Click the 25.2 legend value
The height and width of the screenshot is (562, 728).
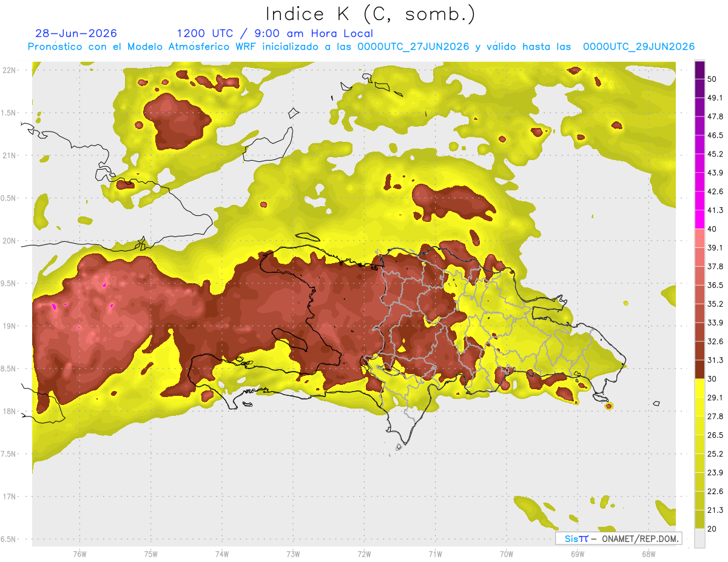[715, 454]
